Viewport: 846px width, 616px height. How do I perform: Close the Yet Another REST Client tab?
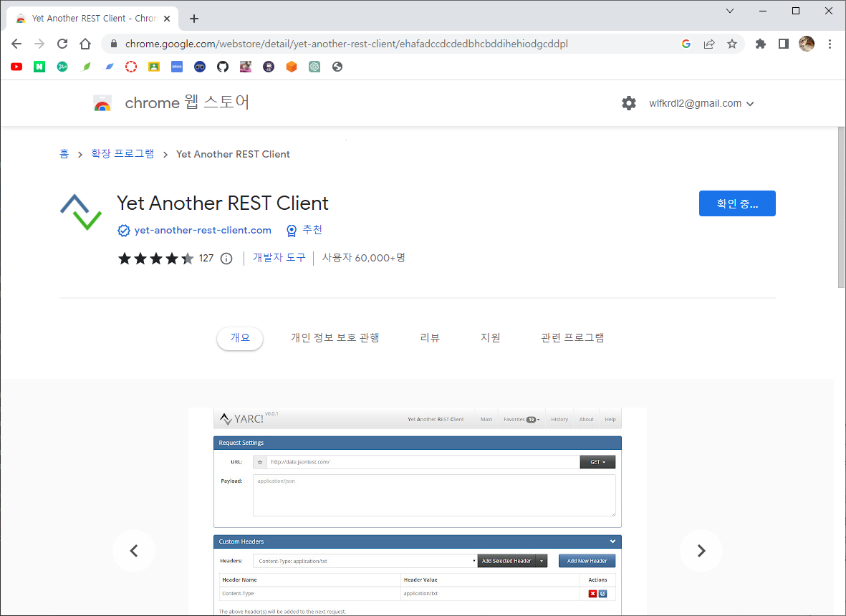(x=167, y=19)
